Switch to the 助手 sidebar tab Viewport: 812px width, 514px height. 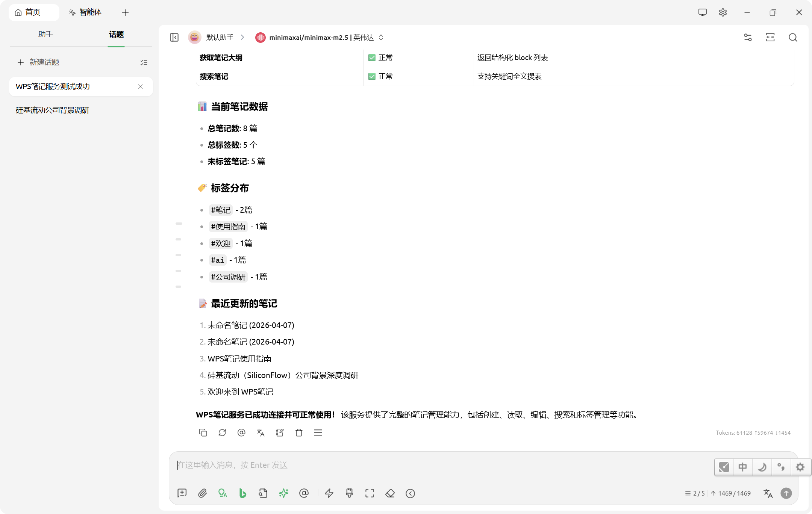coord(45,34)
